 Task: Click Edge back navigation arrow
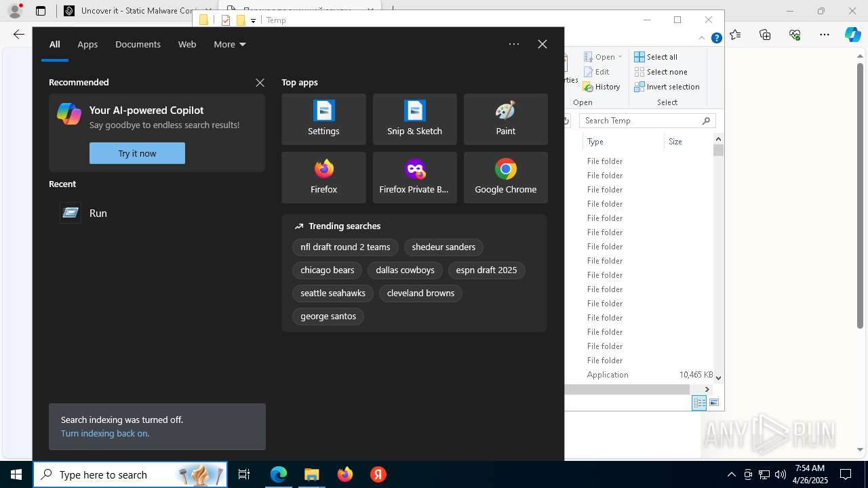pyautogui.click(x=19, y=35)
